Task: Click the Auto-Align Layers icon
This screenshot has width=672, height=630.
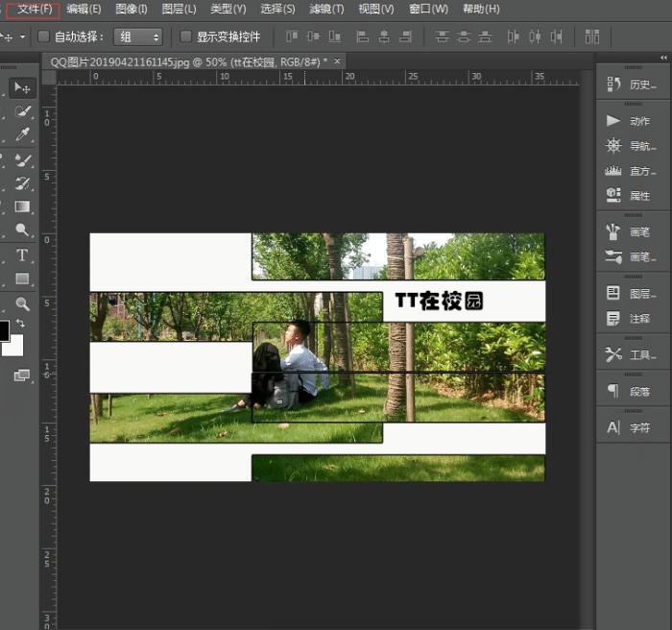Action: pos(592,36)
